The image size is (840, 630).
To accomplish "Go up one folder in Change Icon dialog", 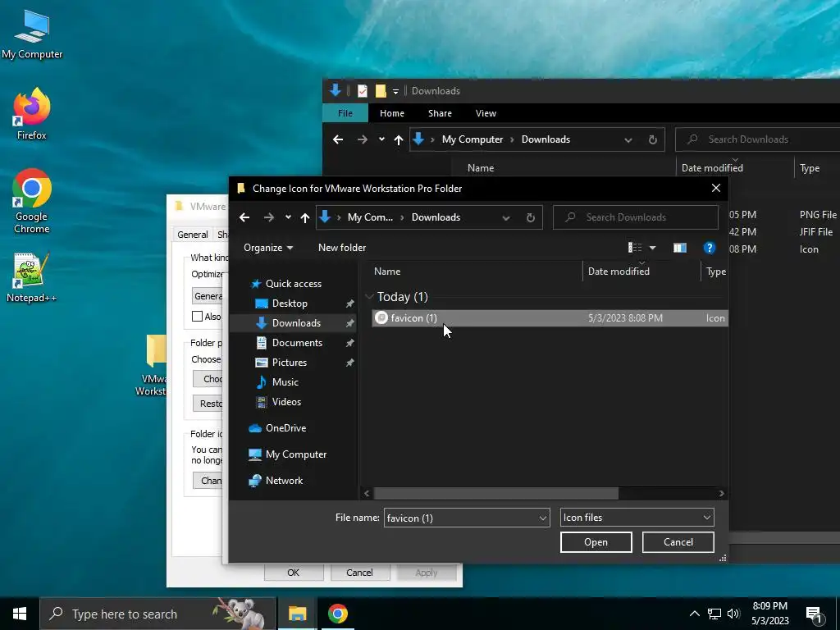I will pyautogui.click(x=305, y=217).
